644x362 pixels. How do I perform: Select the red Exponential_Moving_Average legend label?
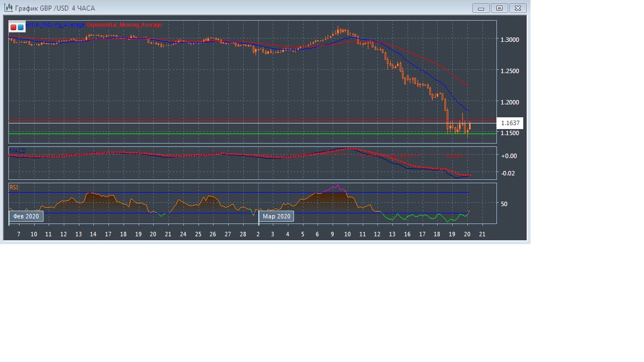pyautogui.click(x=124, y=25)
